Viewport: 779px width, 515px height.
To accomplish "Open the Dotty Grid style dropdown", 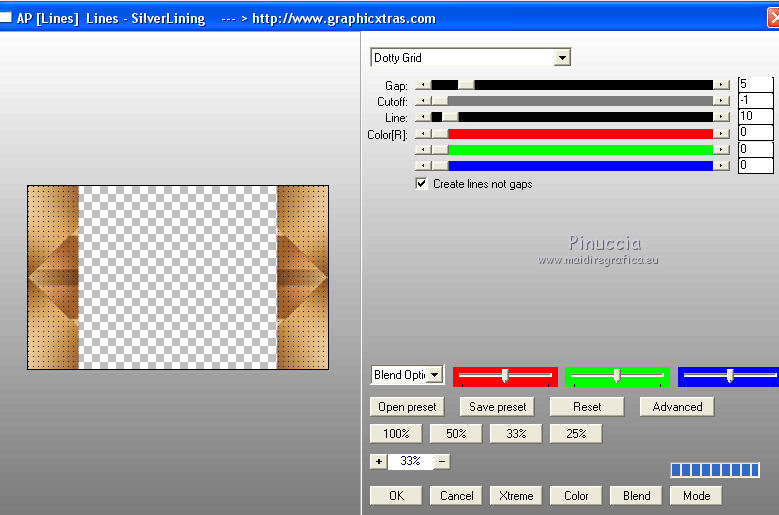I will point(562,58).
